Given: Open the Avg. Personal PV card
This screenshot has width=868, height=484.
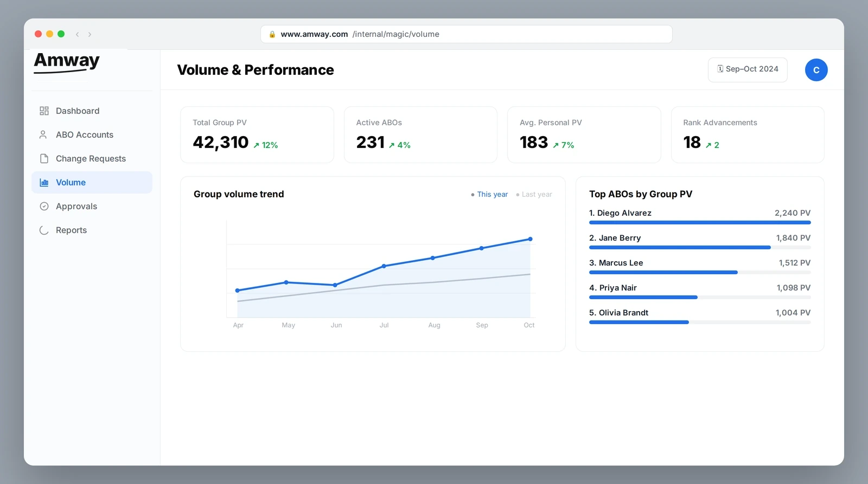Looking at the screenshot, I should pyautogui.click(x=584, y=135).
